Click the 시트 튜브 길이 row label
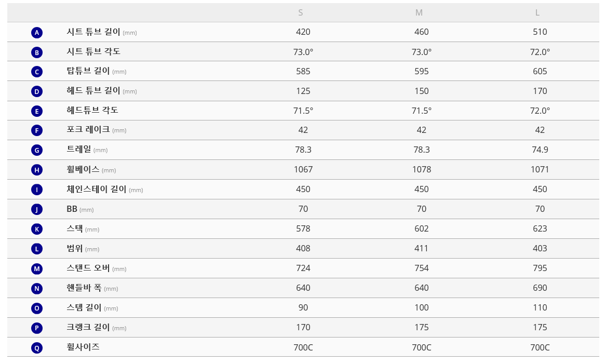605x364 pixels. pos(93,32)
